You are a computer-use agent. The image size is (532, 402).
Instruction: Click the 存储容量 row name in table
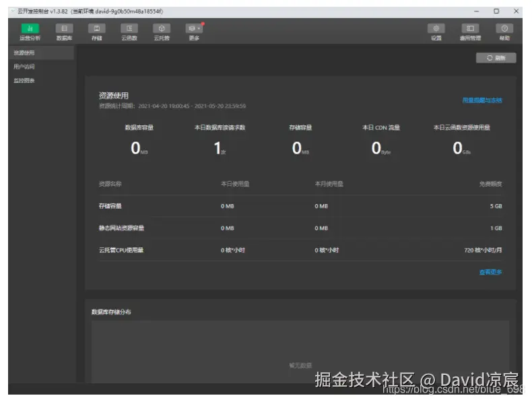pos(110,206)
